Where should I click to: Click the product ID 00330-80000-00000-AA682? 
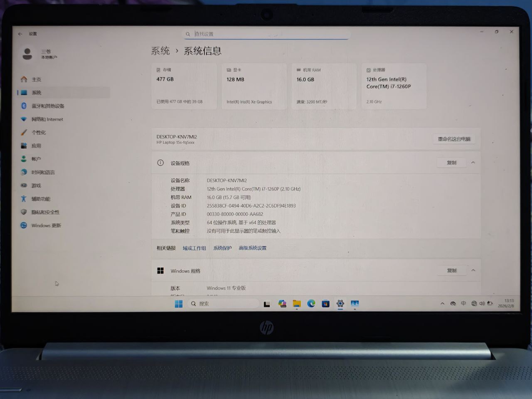(x=235, y=214)
